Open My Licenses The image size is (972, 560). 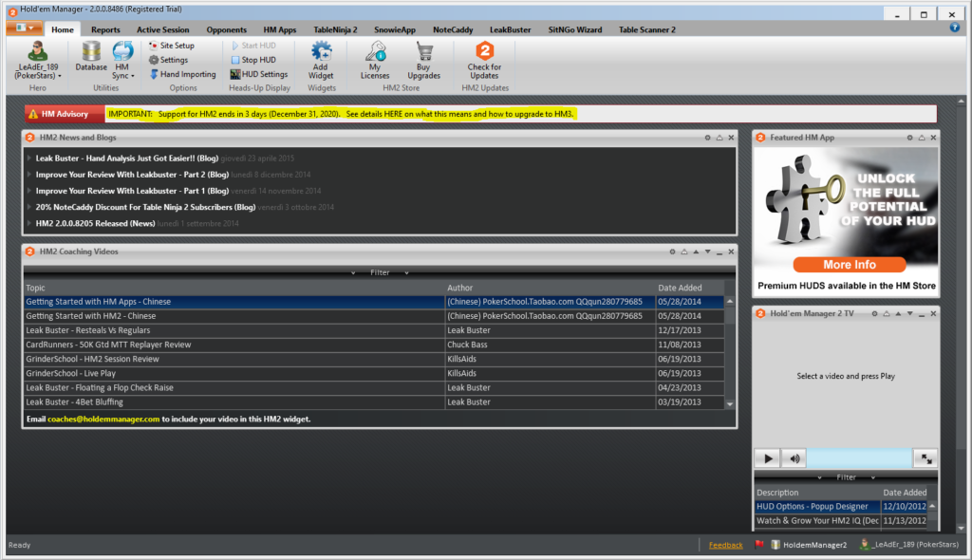coord(375,60)
